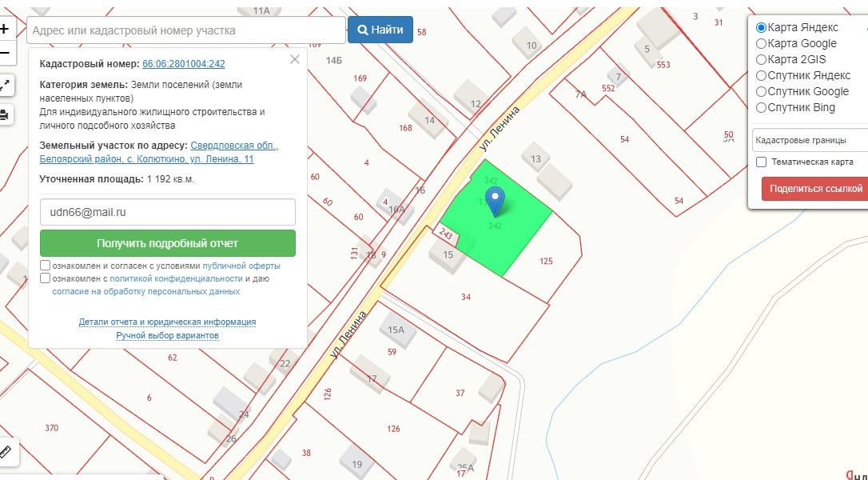Check the публичной оферты agreement box
Screen dimensions: 868x480
46,266
